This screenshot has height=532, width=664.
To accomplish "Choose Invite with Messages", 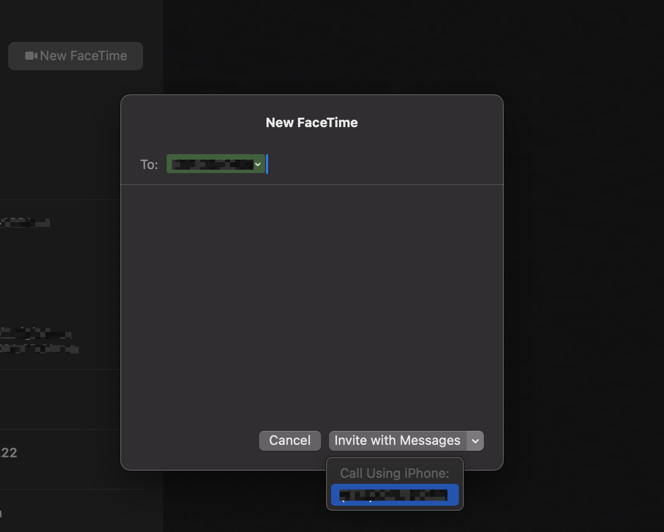I will [398, 441].
